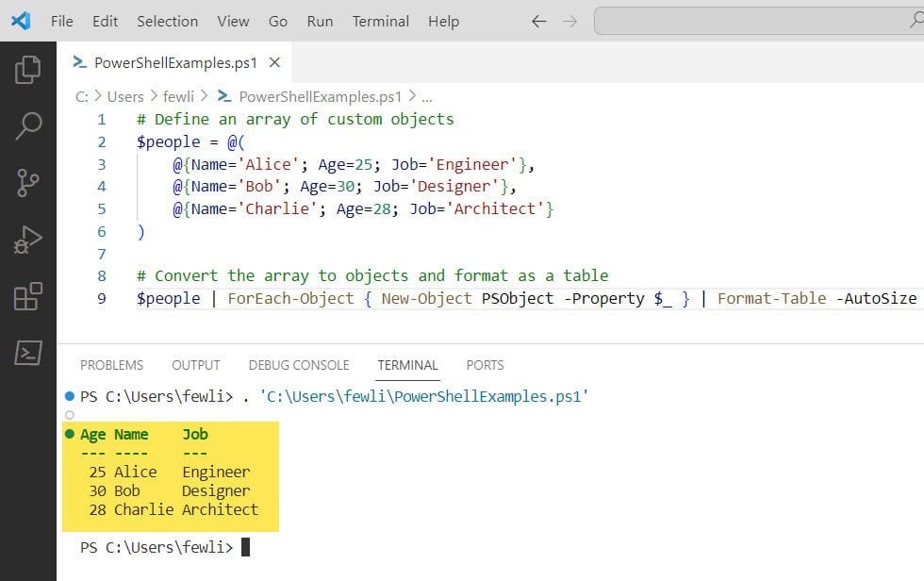The height and width of the screenshot is (581, 924).
Task: Click the back navigation arrow
Action: tap(537, 21)
